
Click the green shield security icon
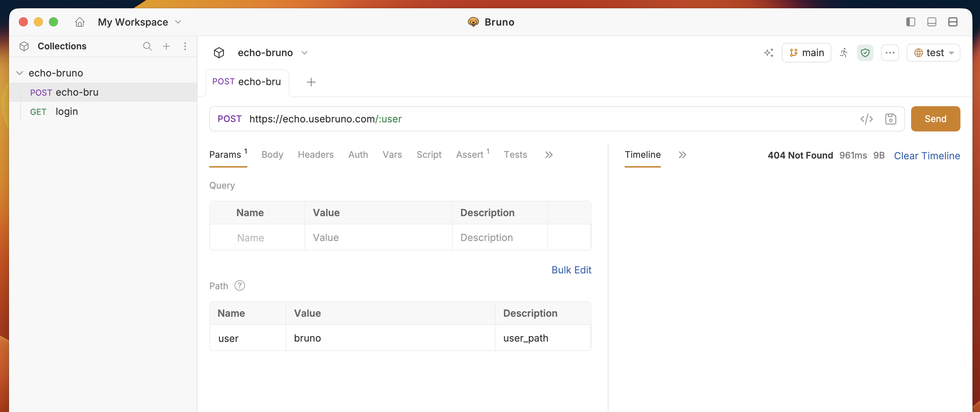click(x=865, y=53)
